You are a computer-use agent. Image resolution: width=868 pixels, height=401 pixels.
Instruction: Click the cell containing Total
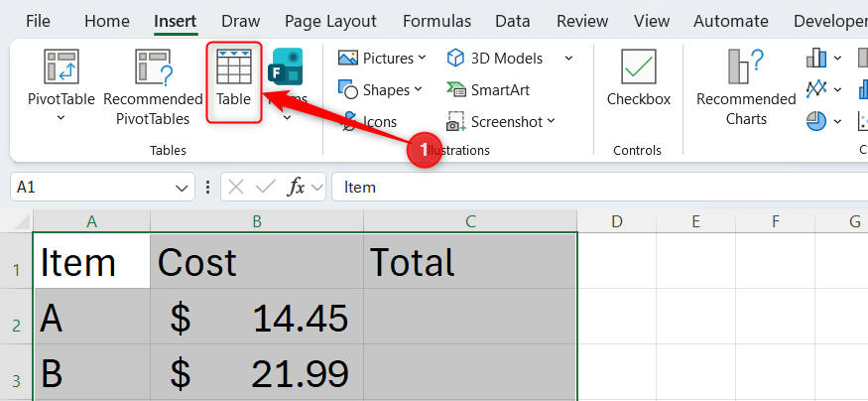(470, 261)
